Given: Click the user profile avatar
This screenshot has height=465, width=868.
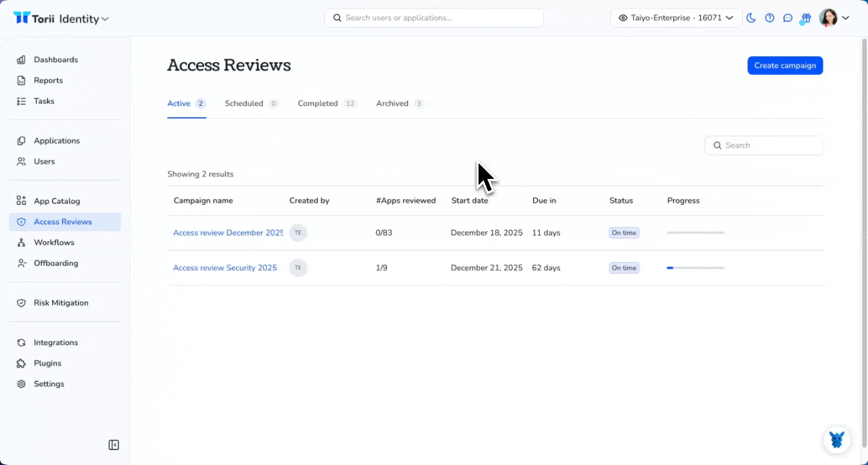Looking at the screenshot, I should tap(828, 18).
